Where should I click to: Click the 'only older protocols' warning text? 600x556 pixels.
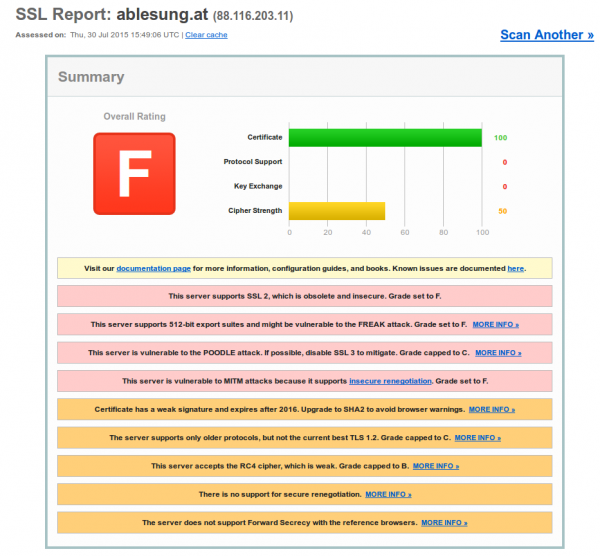pyautogui.click(x=280, y=438)
